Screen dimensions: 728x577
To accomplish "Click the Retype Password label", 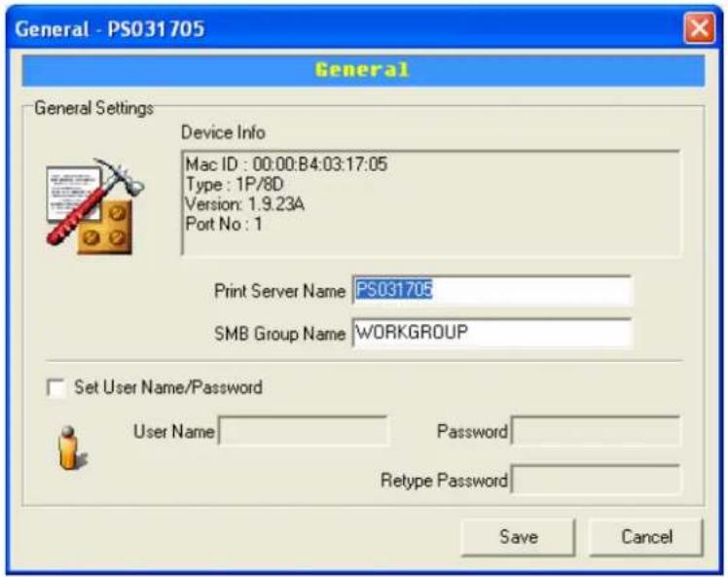I will pyautogui.click(x=444, y=481).
